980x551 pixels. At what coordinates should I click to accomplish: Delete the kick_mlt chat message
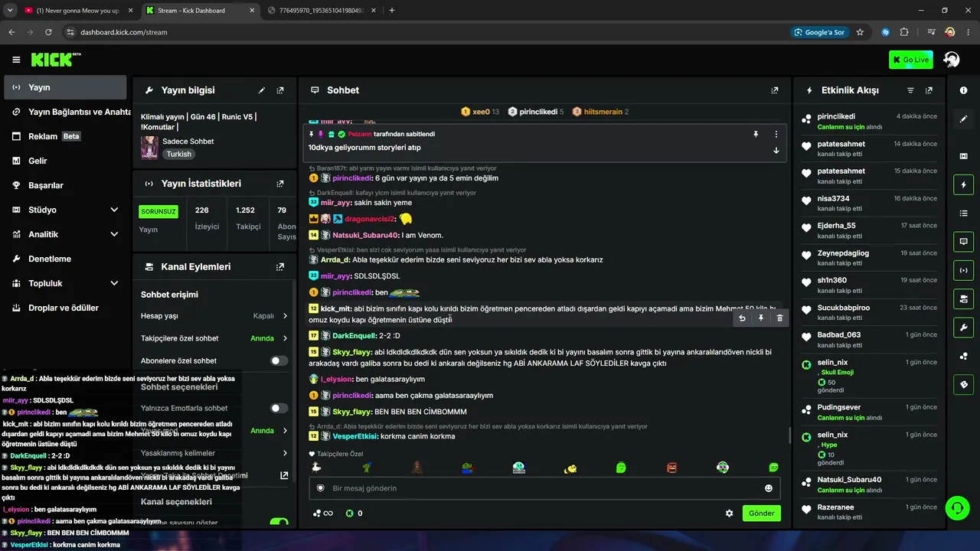click(x=779, y=318)
